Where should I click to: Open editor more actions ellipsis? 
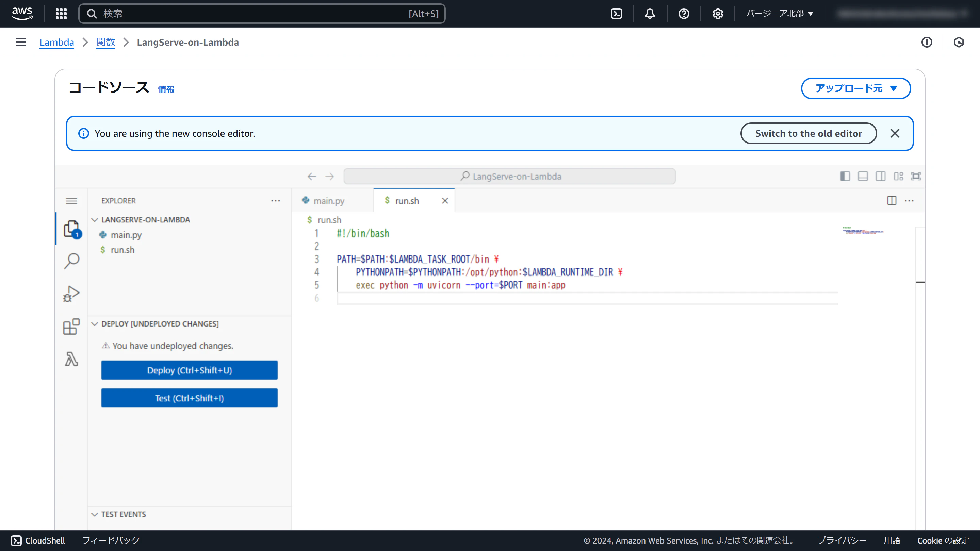click(x=909, y=200)
